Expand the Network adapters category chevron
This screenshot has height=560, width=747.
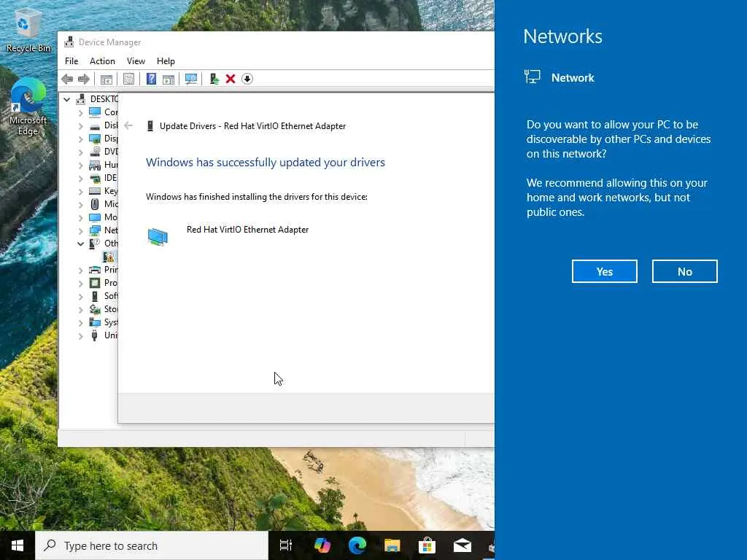click(x=80, y=231)
